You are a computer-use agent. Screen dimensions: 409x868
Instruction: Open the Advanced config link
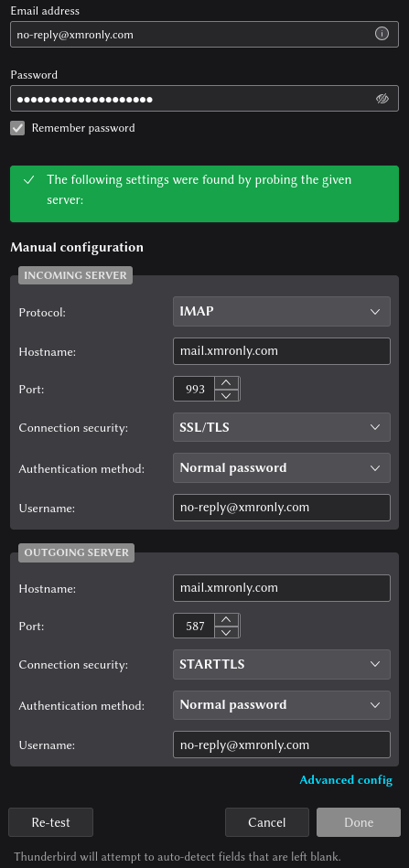click(x=346, y=780)
